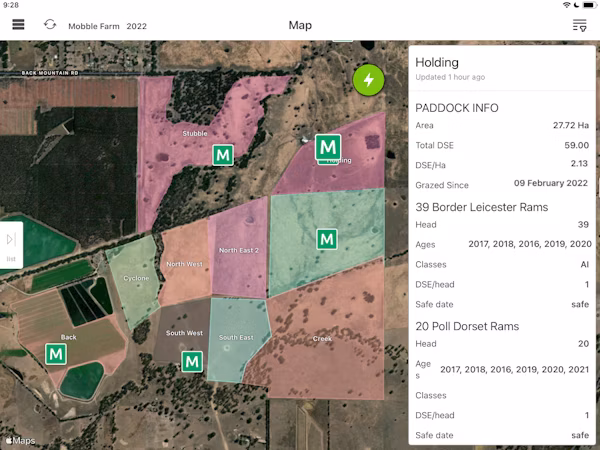Tap the Holding paddock panel title
The width and height of the screenshot is (600, 450).
pos(437,62)
